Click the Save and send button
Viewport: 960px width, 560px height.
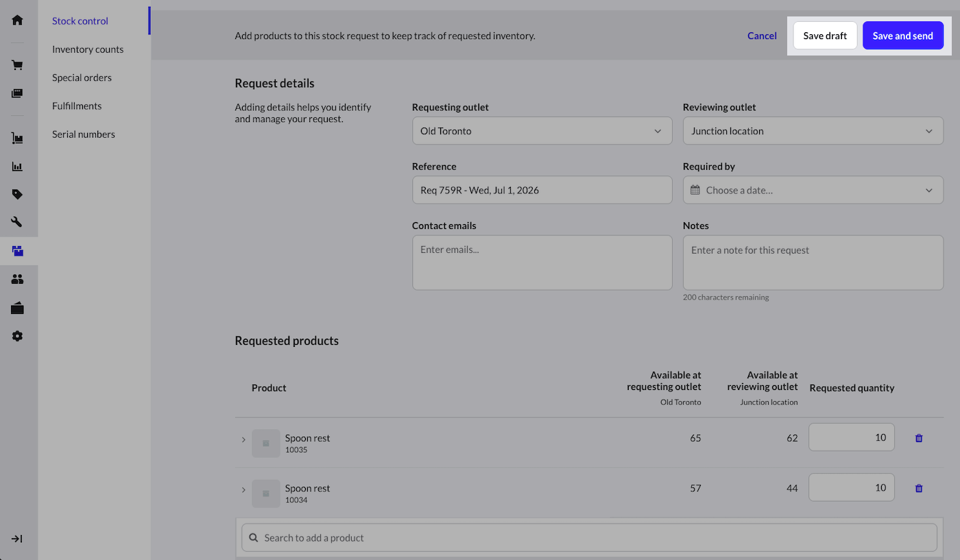tap(902, 36)
